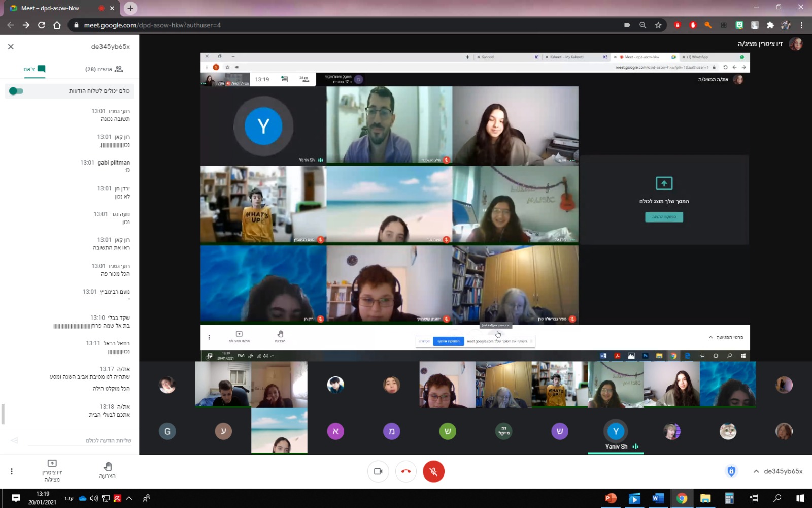Open the Windows Start menu

click(800, 498)
